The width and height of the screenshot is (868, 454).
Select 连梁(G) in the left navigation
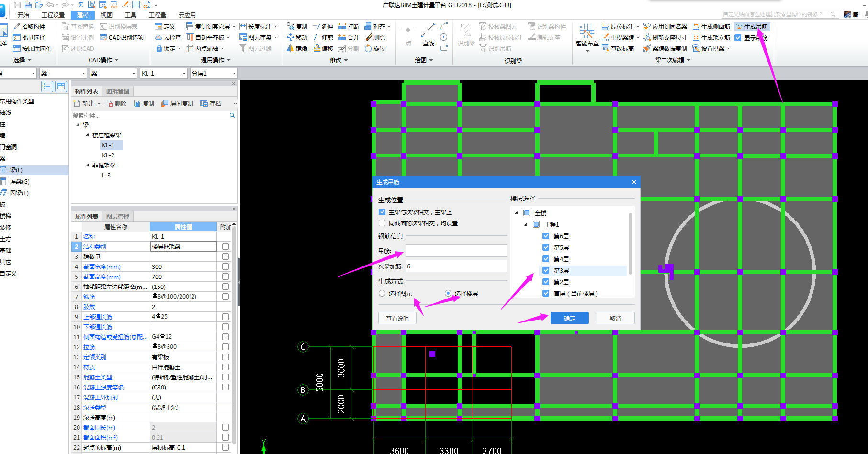click(x=19, y=181)
